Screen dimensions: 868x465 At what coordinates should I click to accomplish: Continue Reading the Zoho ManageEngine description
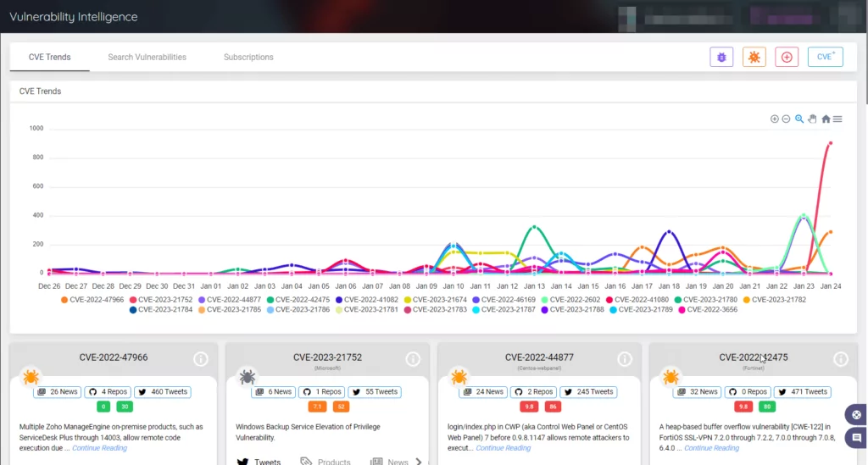pyautogui.click(x=100, y=448)
